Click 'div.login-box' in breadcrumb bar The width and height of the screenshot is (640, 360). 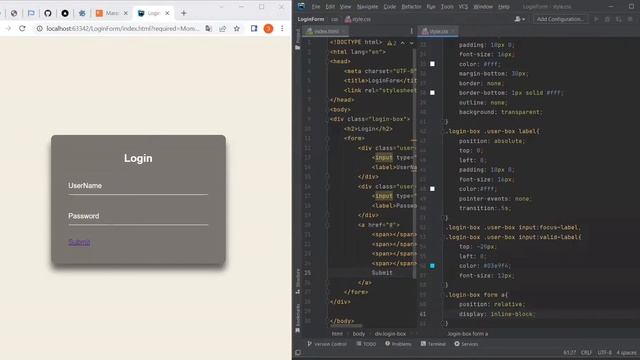click(390, 334)
